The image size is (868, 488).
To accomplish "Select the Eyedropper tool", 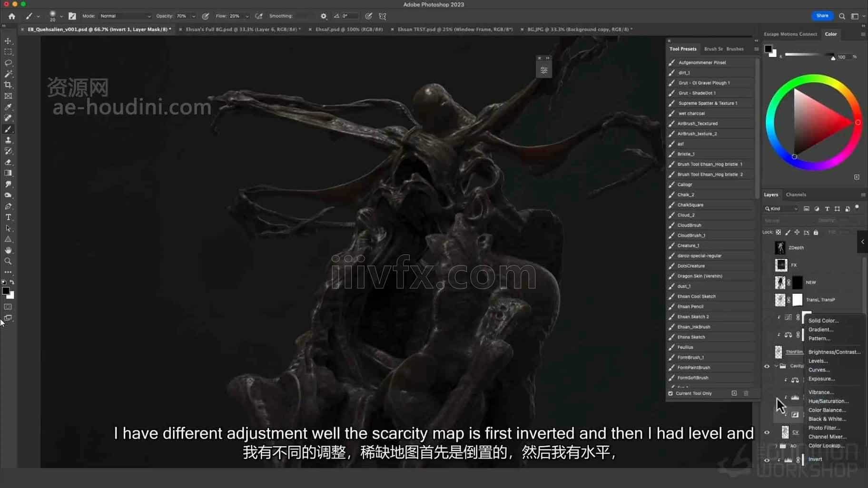I will click(x=8, y=107).
